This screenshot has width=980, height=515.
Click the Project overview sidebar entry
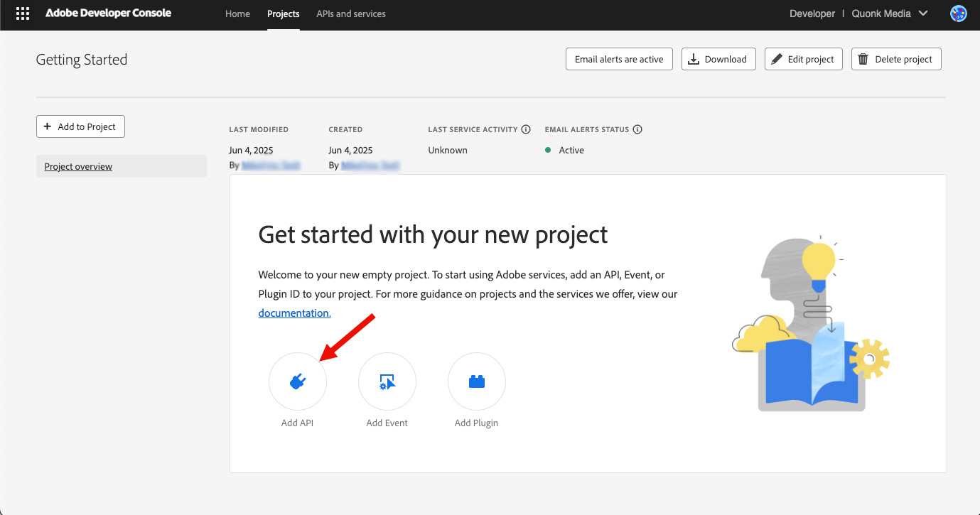click(x=77, y=166)
